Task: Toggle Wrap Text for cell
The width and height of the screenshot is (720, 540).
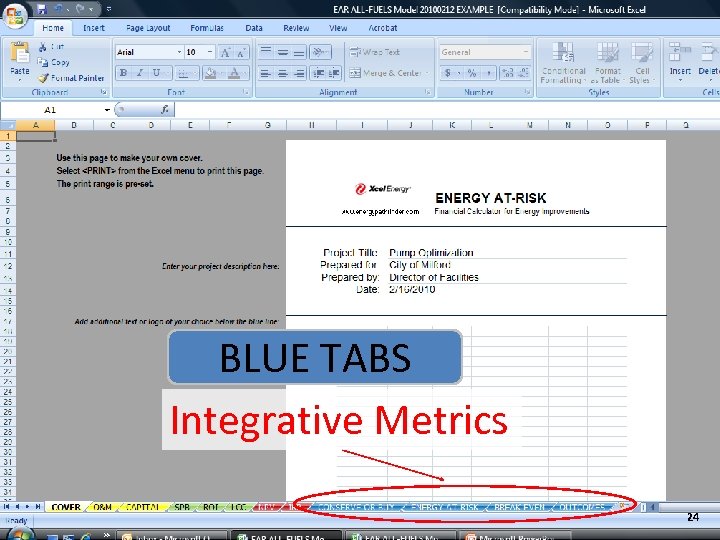Action: coord(375,52)
